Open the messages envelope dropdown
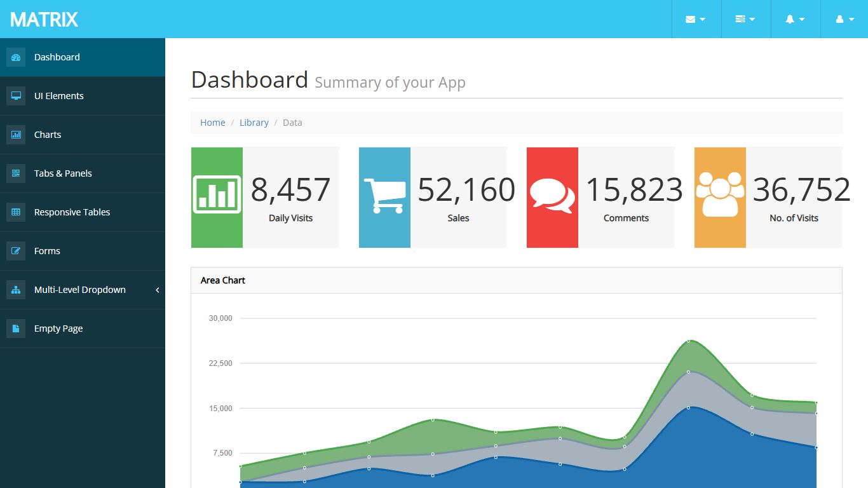 click(696, 20)
